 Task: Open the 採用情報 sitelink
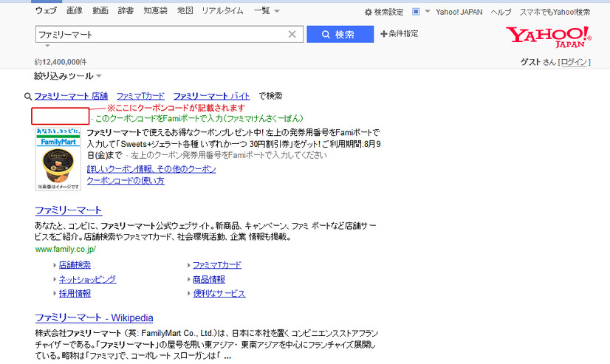click(x=75, y=293)
